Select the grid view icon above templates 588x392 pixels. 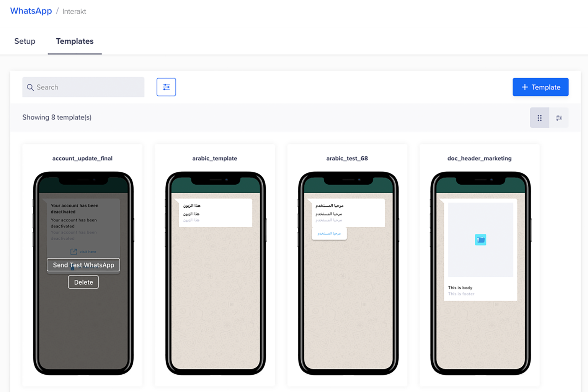(539, 118)
